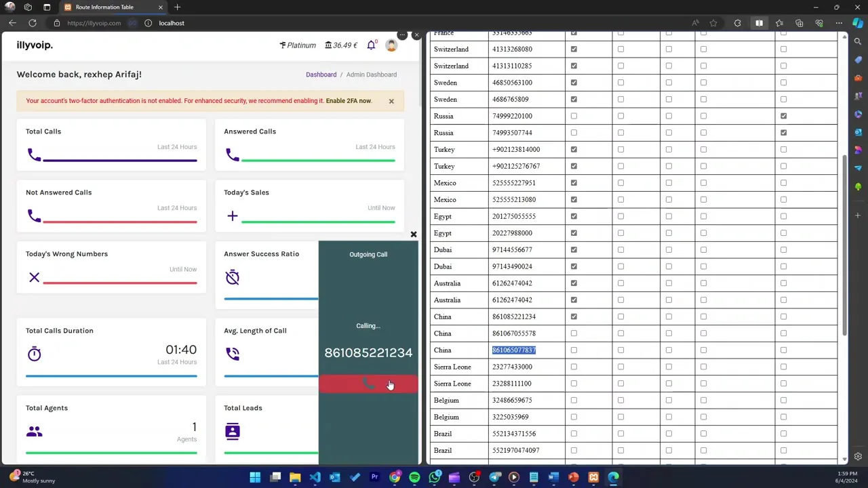The height and width of the screenshot is (488, 868).
Task: Open the Dashboard breadcrumb link
Action: click(x=321, y=75)
